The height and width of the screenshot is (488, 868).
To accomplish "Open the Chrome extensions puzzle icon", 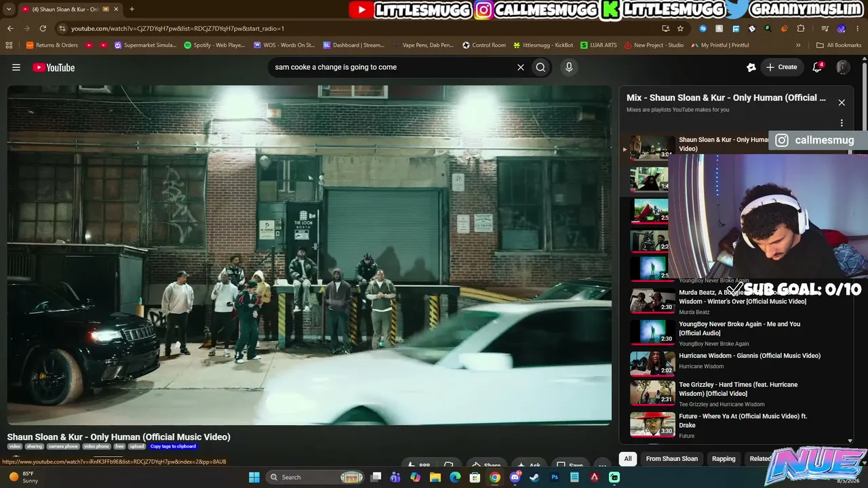I will pyautogui.click(x=801, y=28).
